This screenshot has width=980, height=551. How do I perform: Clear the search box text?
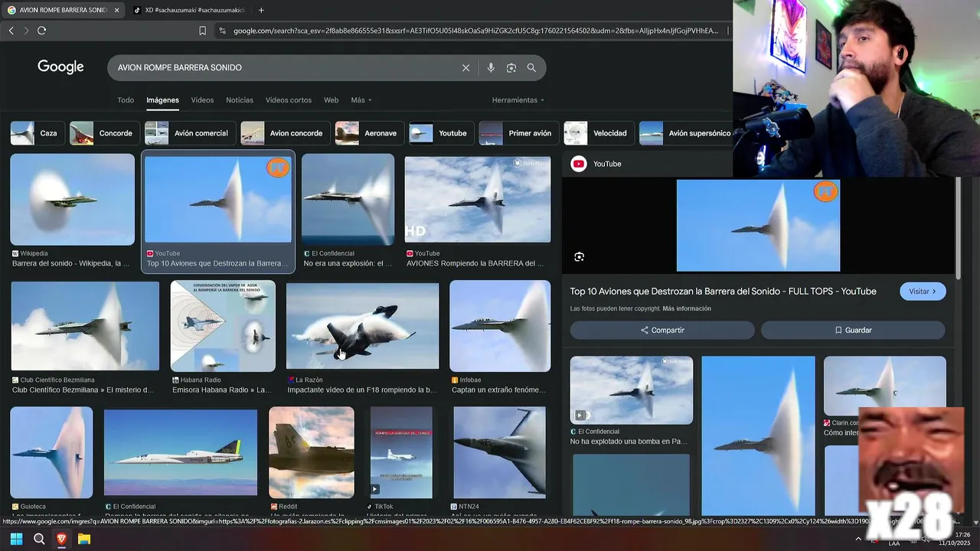click(465, 67)
